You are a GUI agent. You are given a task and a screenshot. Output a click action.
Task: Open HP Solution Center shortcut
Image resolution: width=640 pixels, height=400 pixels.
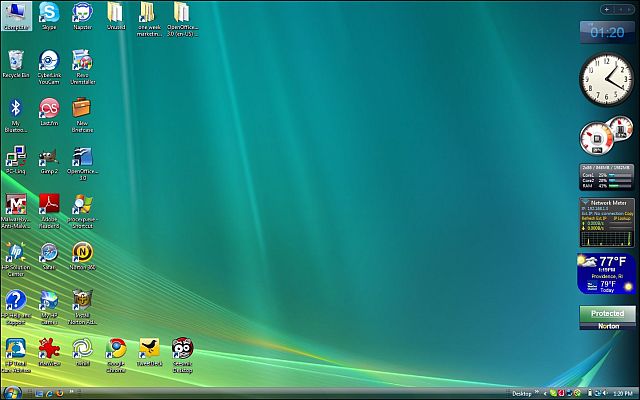coord(16,259)
